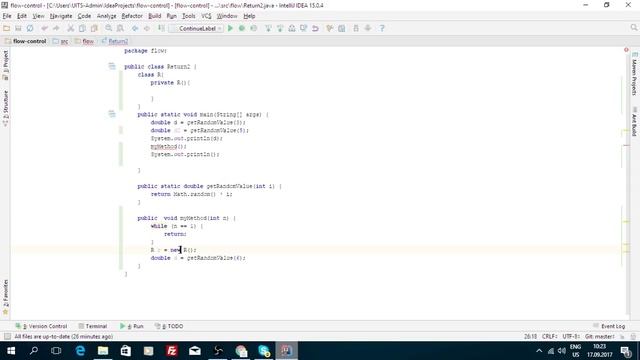Open Windows Start menu
The height and width of the screenshot is (360, 640).
[11, 351]
